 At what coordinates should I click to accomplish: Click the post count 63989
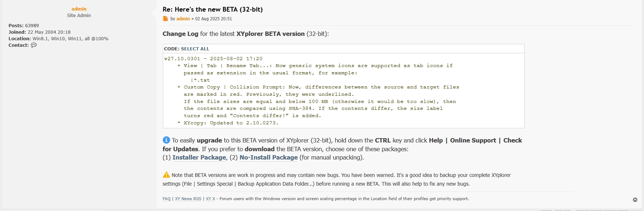point(32,26)
